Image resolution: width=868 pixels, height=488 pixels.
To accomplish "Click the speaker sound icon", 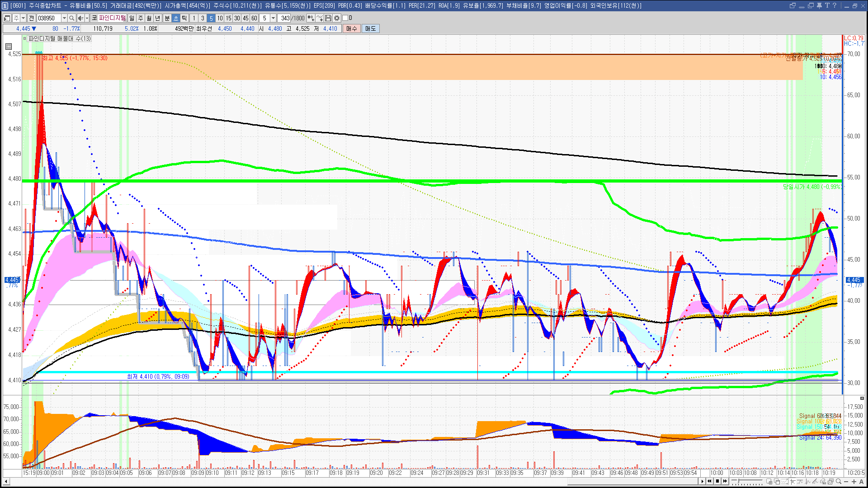I will click(x=80, y=18).
